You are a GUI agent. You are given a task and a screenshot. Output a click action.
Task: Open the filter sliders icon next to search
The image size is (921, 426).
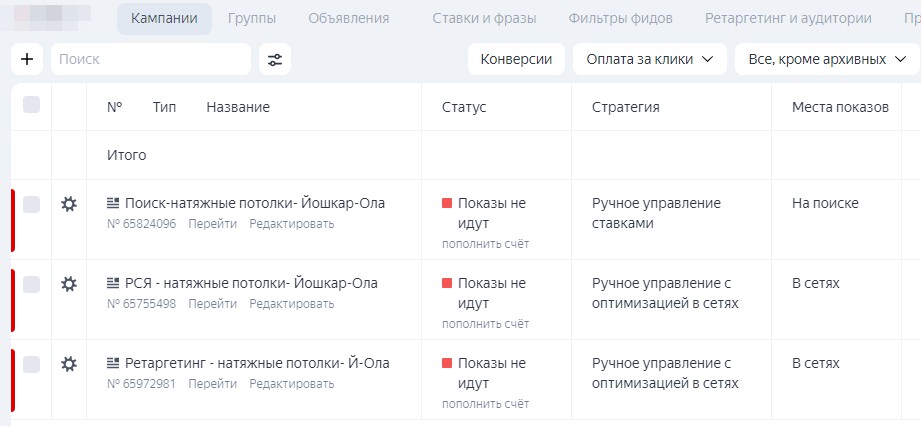pos(275,59)
